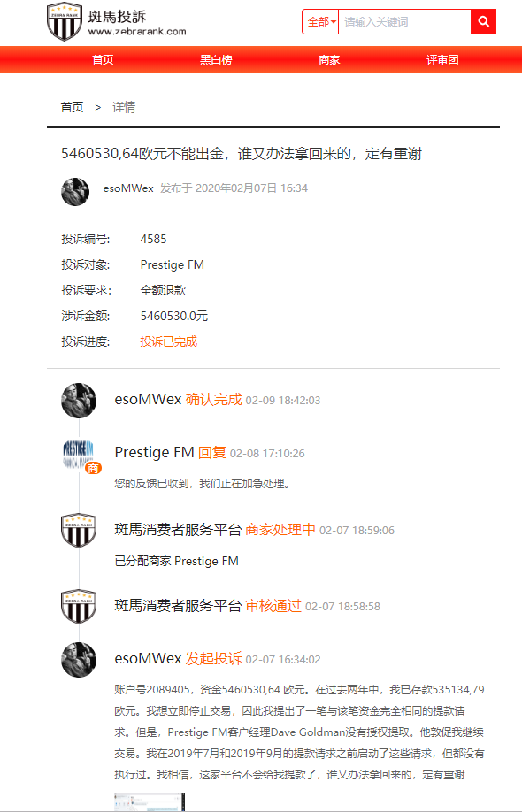Click the keyword search input field
522x812 pixels.
click(x=404, y=22)
